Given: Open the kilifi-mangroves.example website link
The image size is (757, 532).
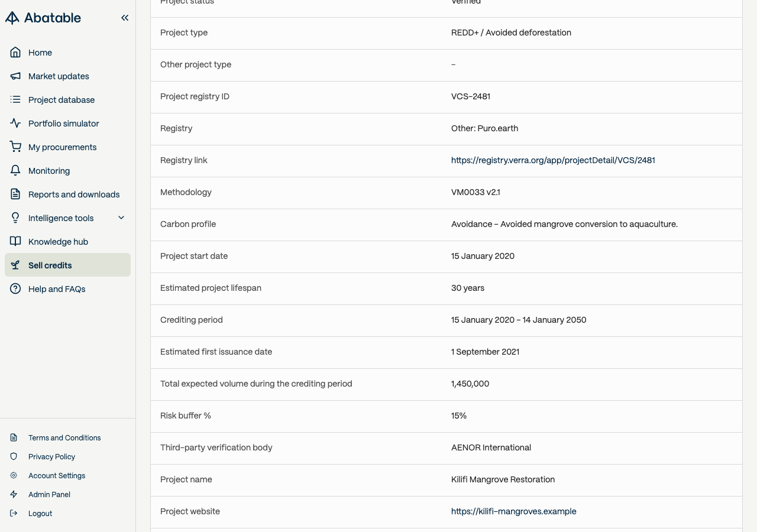Looking at the screenshot, I should point(513,511).
